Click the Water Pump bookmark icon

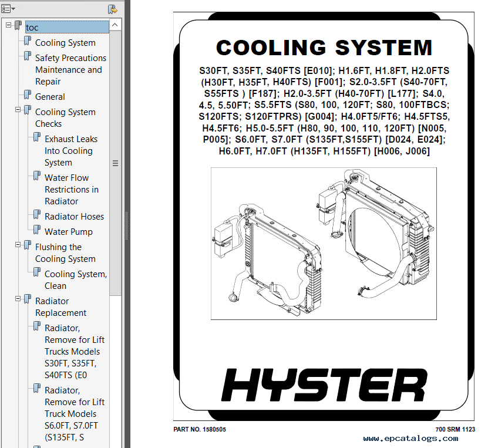[37, 230]
